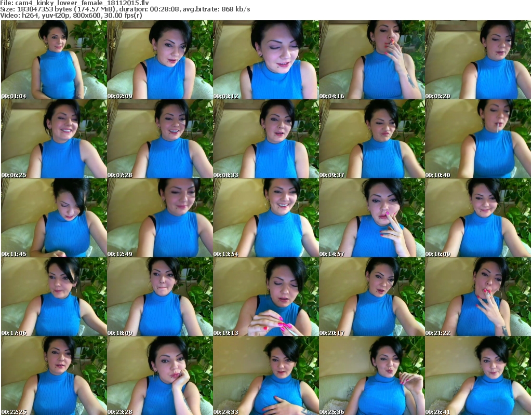Viewport: 532px width, 415px height.
Task: Pick the thumbnail timestamped 00:19:13
Action: [266, 297]
